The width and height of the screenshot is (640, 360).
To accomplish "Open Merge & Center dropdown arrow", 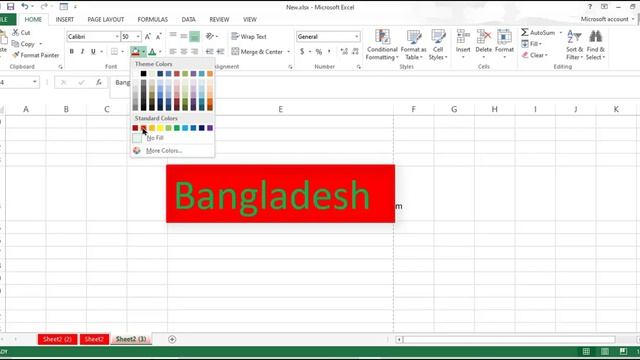I will (289, 52).
